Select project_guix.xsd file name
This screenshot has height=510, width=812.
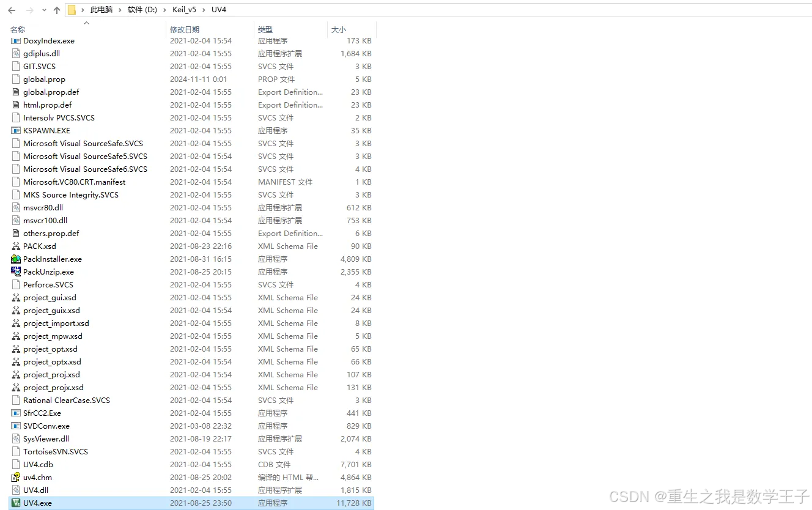click(x=51, y=310)
